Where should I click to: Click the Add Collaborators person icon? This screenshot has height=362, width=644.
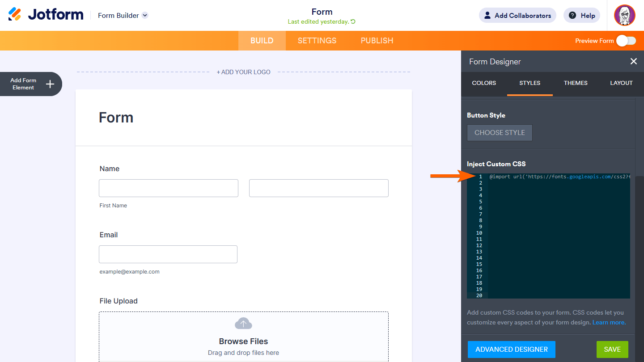pyautogui.click(x=487, y=15)
